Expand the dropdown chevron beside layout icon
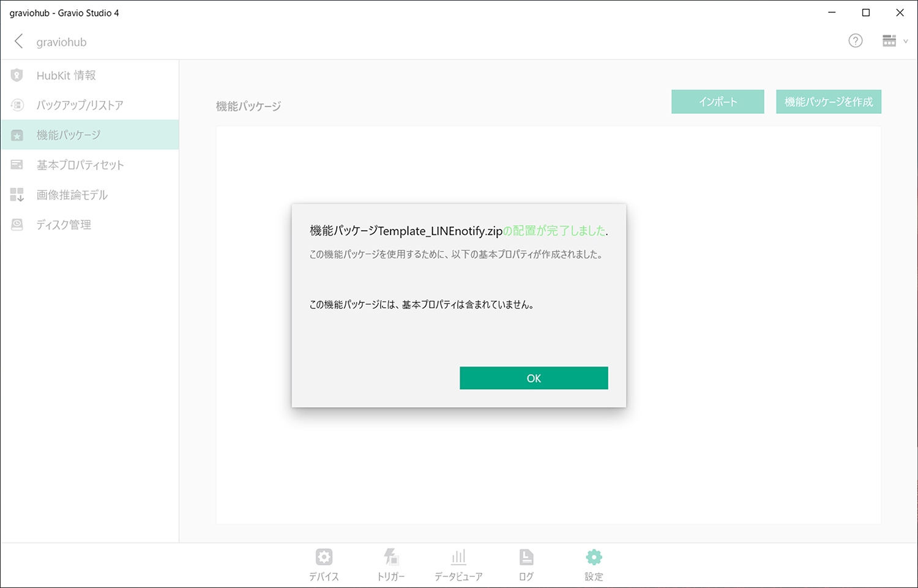Image resolution: width=918 pixels, height=588 pixels. (x=906, y=42)
